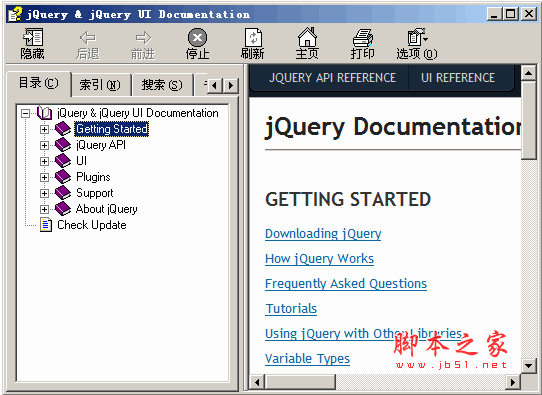Close the documentation window
The width and height of the screenshot is (542, 395).
point(529,14)
